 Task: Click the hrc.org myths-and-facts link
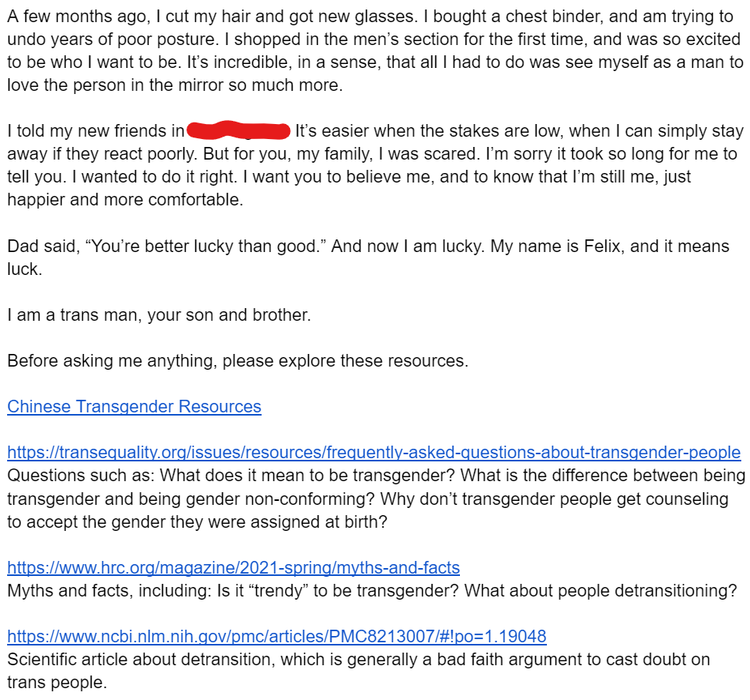coord(233,567)
